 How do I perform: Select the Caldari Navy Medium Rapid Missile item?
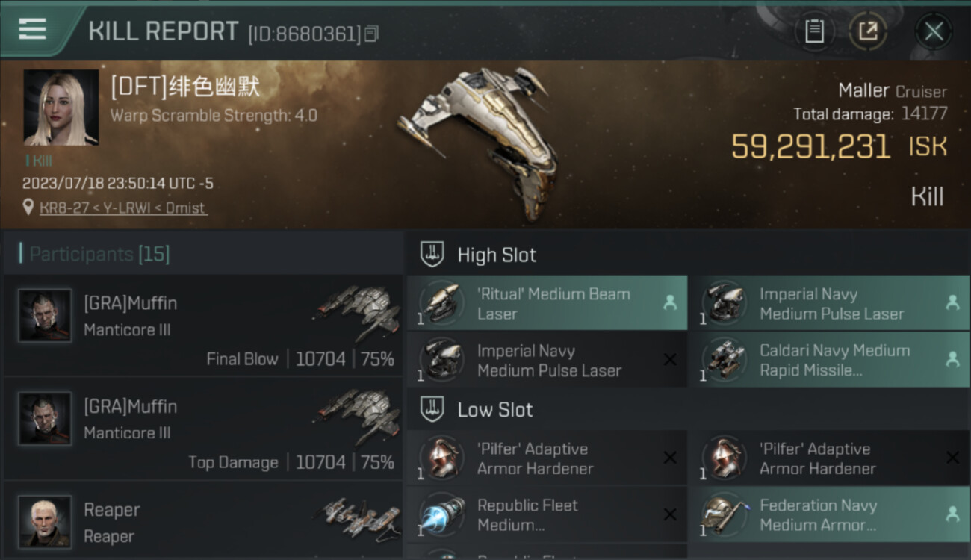pyautogui.click(x=830, y=360)
